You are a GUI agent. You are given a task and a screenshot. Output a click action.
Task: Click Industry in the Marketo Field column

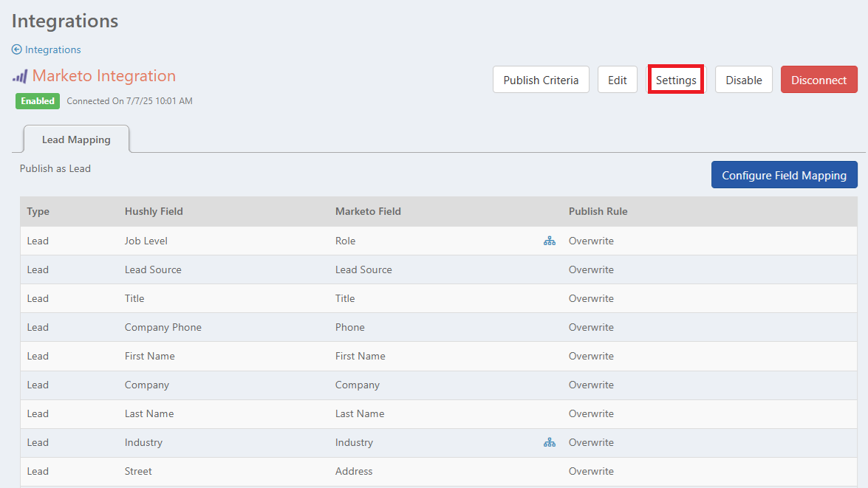point(354,442)
